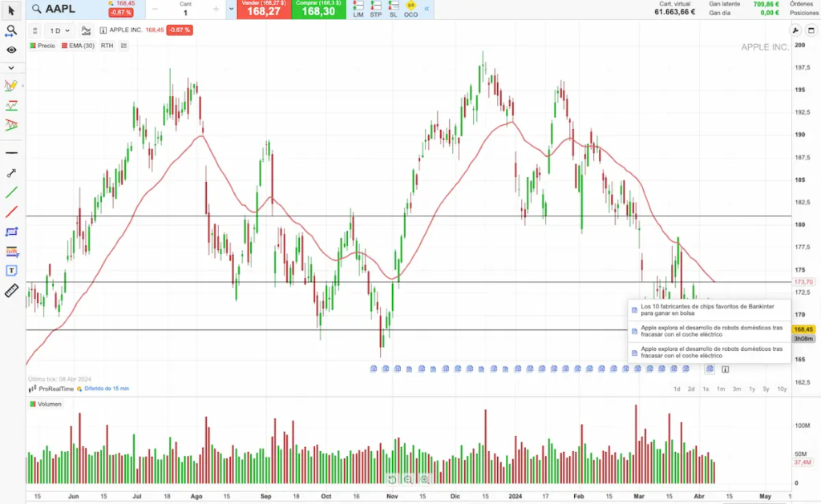821x504 pixels.
Task: Click the LIM limit order icon
Action: 358,10
